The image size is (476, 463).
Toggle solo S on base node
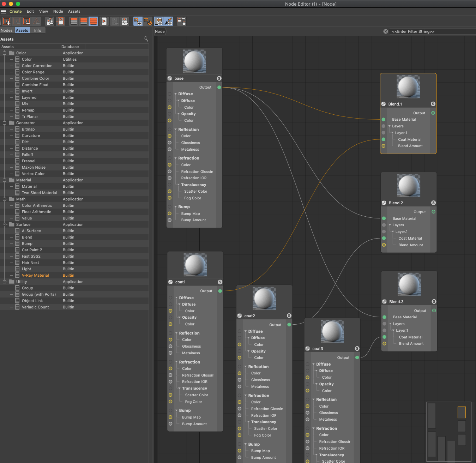click(219, 78)
